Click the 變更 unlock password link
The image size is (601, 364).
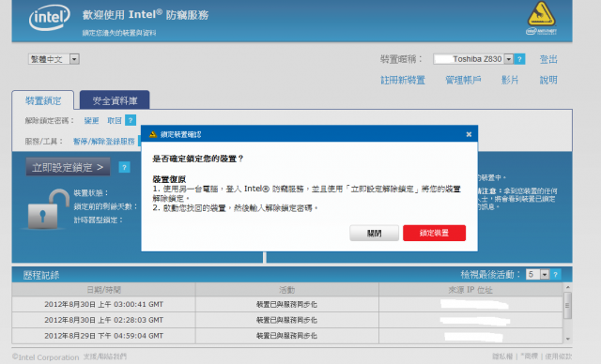click(x=91, y=121)
